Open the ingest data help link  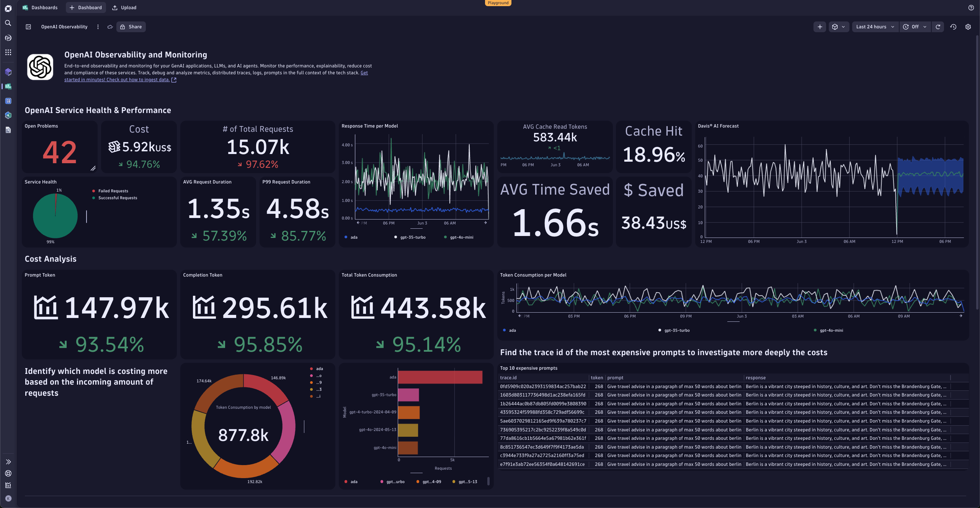point(117,80)
